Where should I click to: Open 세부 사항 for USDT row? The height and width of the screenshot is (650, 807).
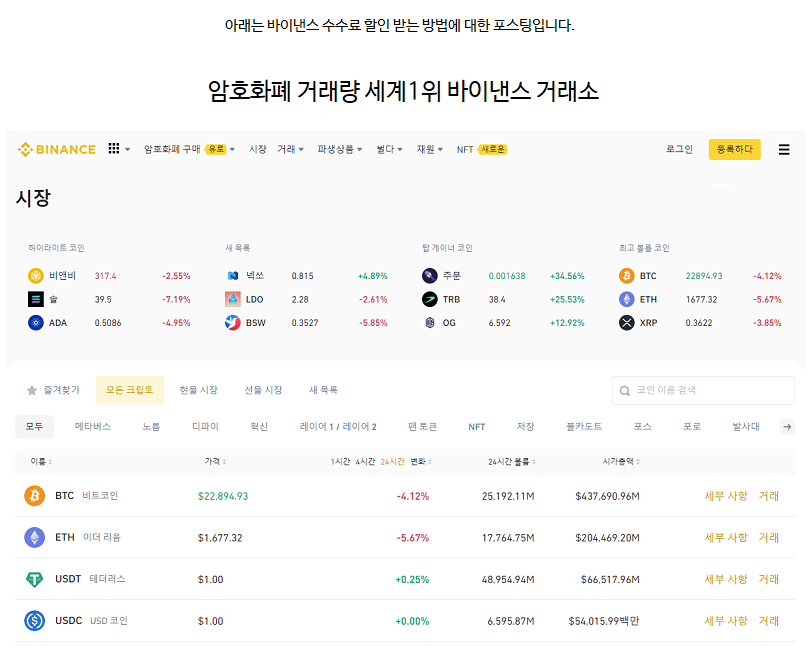[x=726, y=579]
